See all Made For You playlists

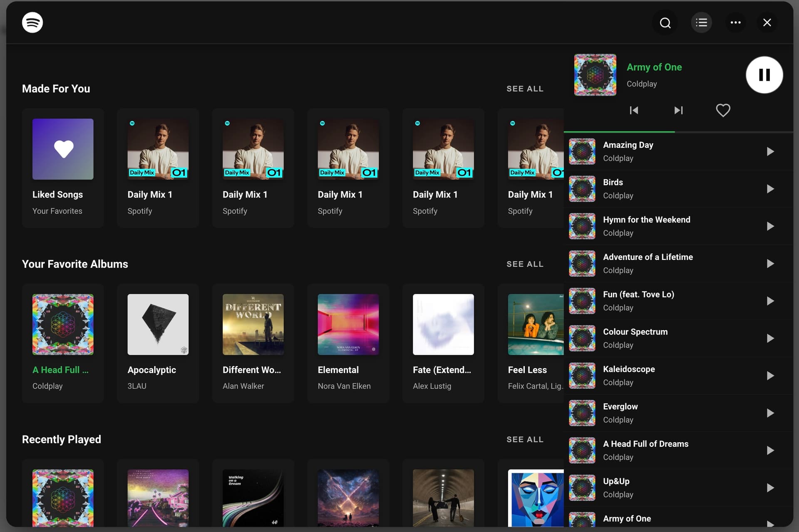coord(525,89)
